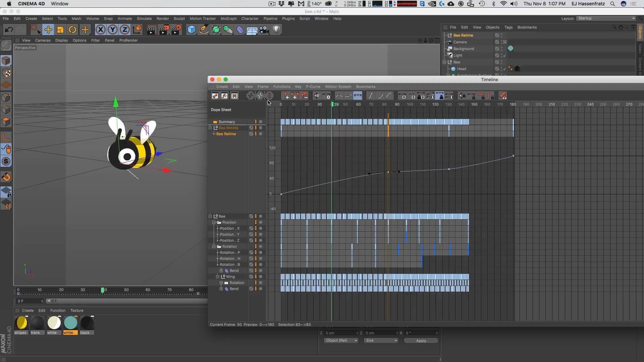The image size is (644, 362).
Task: Select the Move tool in the main toolbar
Action: coord(48,30)
